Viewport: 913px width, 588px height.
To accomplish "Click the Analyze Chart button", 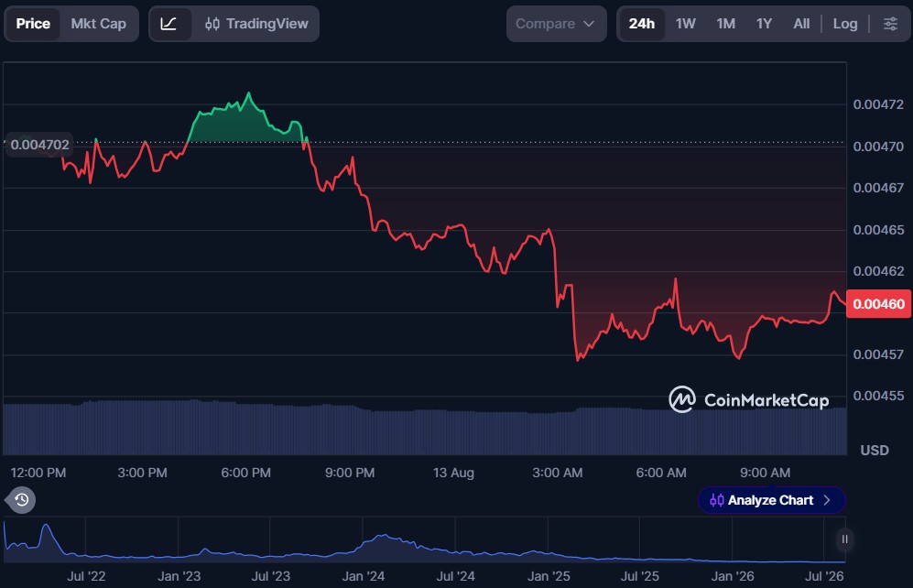I will [771, 500].
